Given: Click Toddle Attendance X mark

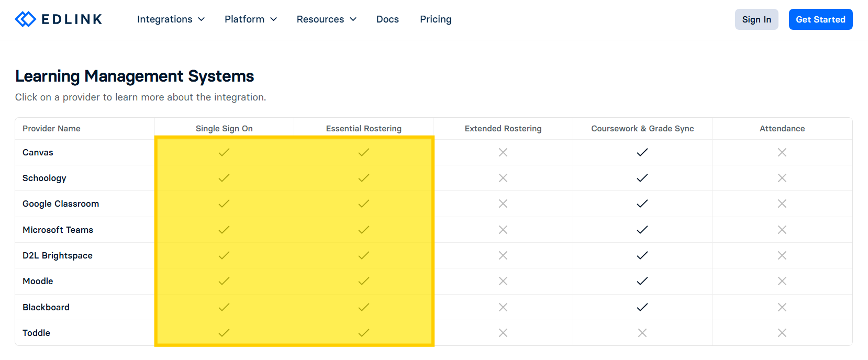Looking at the screenshot, I should [x=782, y=333].
